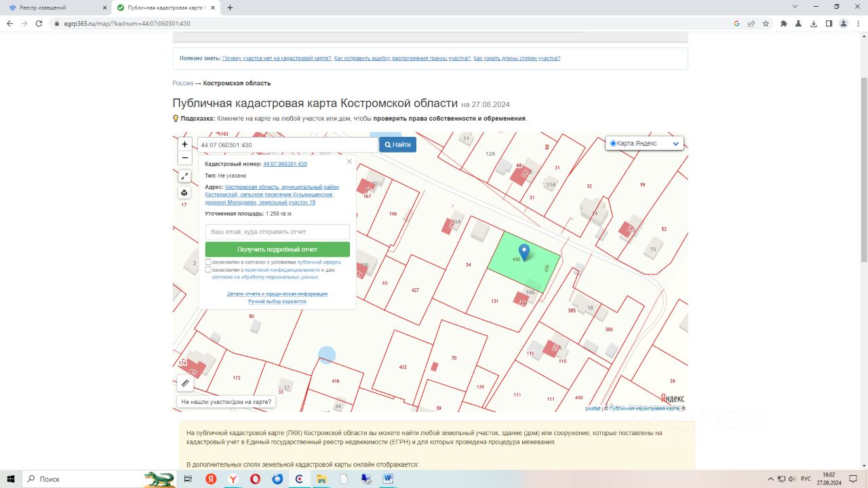Click the parcel 432 label on the map
The height and width of the screenshot is (488, 868).
tap(403, 367)
